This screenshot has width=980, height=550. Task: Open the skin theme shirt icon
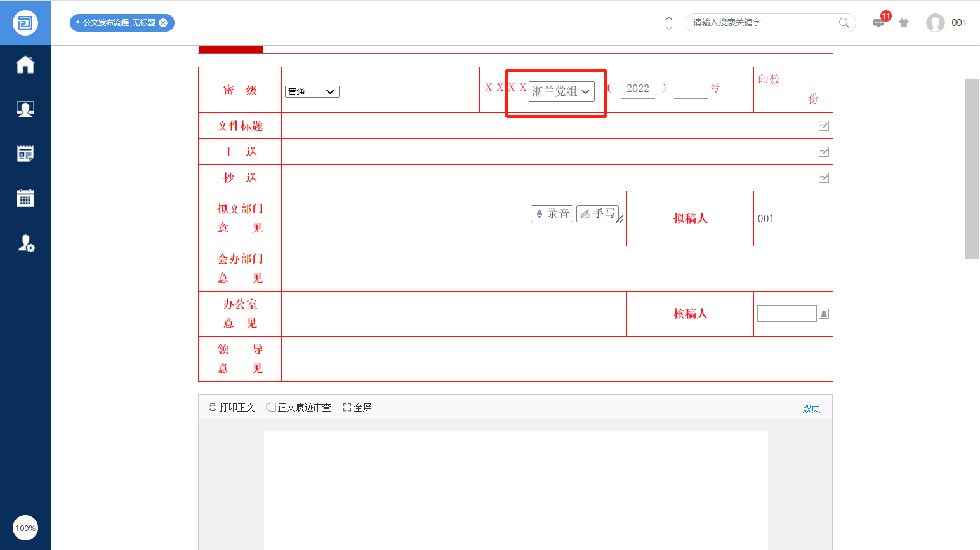click(x=904, y=23)
